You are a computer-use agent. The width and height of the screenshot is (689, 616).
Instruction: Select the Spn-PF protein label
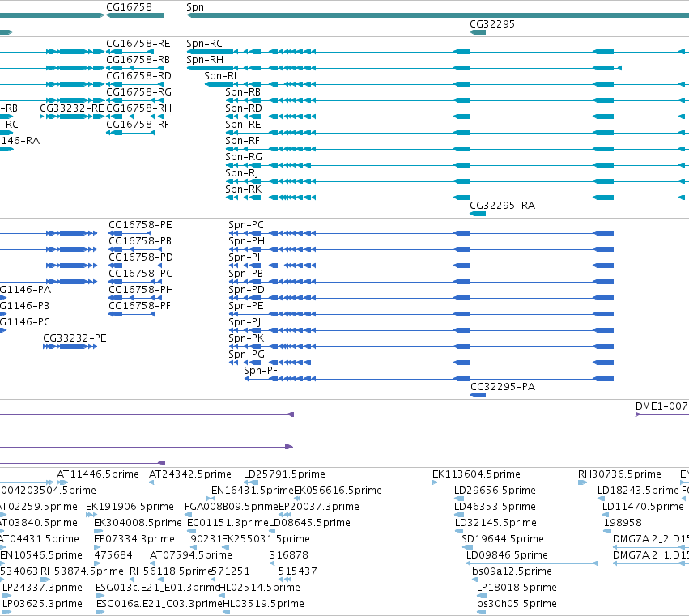[261, 371]
